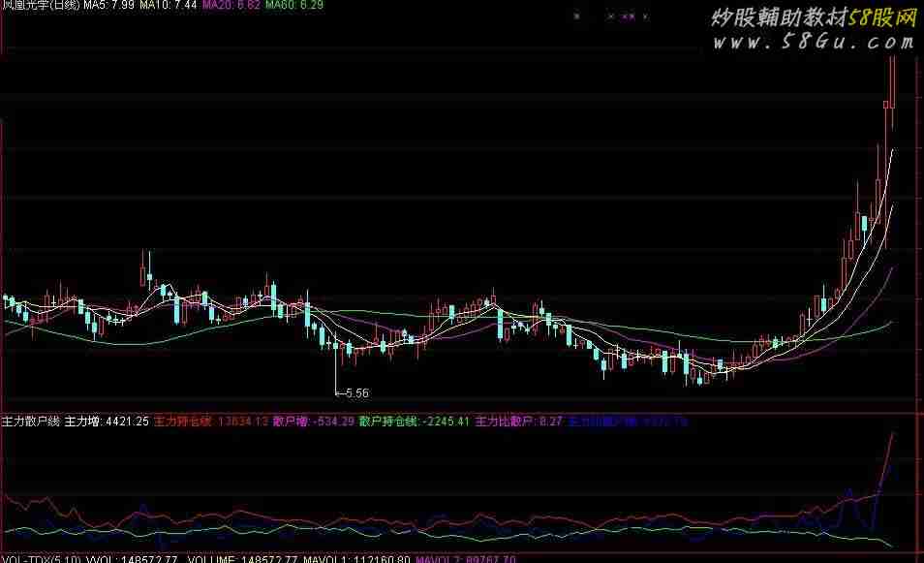924x563 pixels.
Task: Select the magenta 散户增: -534.29 label
Action: tap(313, 422)
